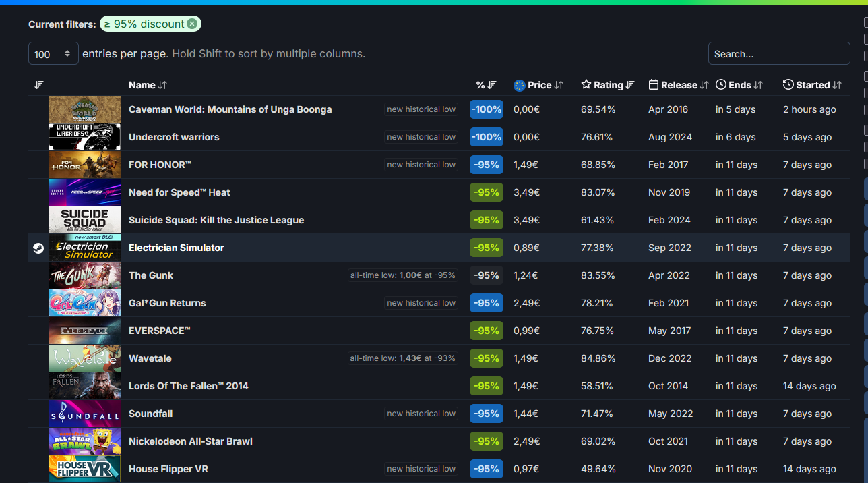This screenshot has height=483, width=868.
Task: Sort by Ends column header
Action: 739,85
